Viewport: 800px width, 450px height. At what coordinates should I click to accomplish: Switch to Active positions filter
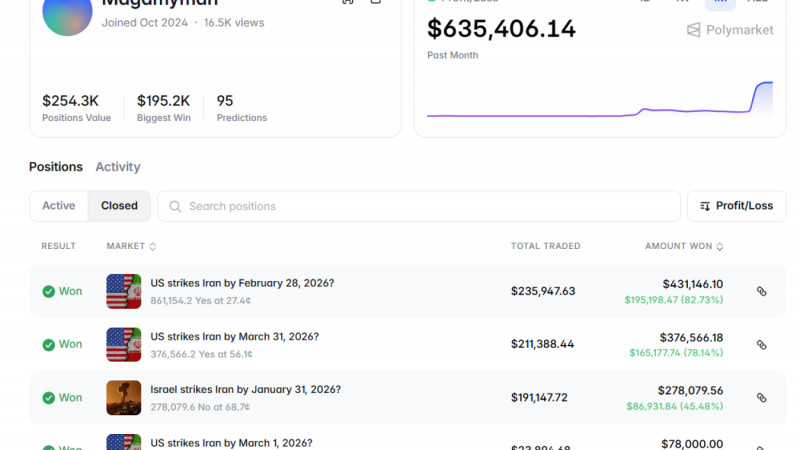tap(59, 206)
